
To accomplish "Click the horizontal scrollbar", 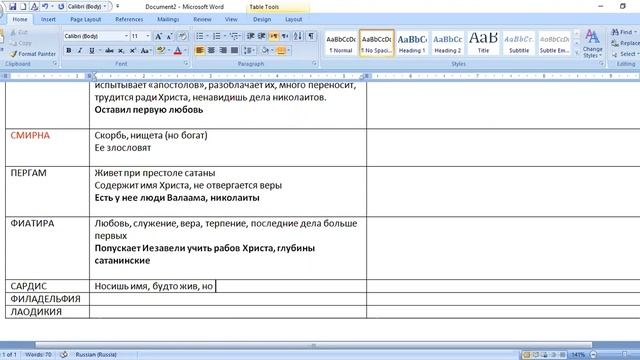I will pyautogui.click(x=313, y=345).
